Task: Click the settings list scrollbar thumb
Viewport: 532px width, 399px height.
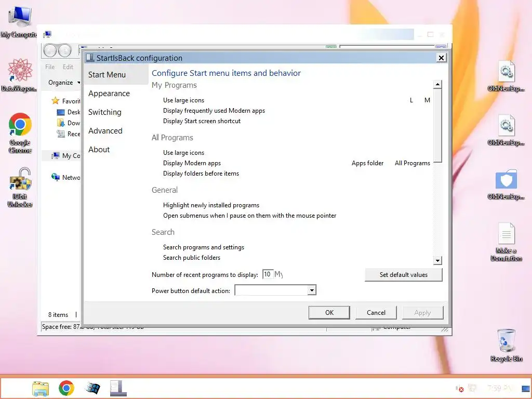Action: click(437, 126)
